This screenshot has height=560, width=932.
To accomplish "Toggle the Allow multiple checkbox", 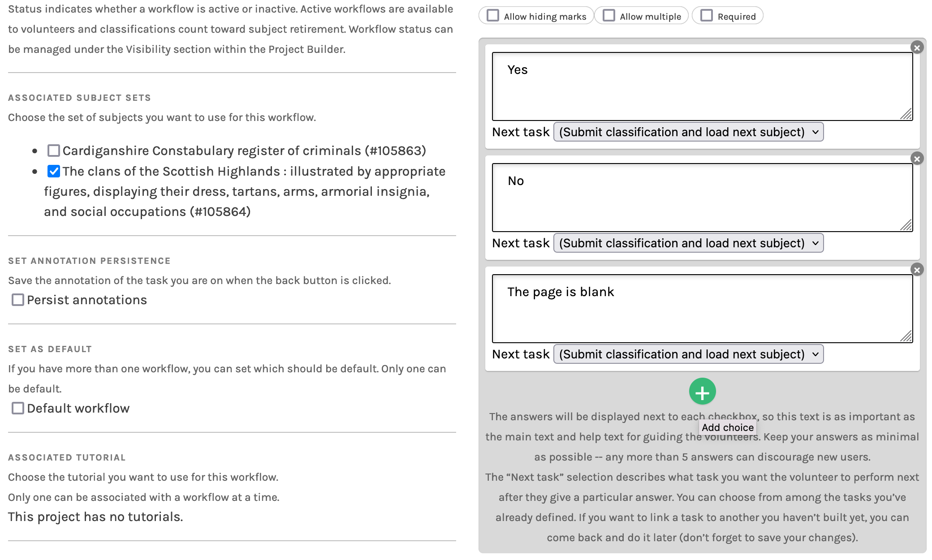I will [609, 16].
